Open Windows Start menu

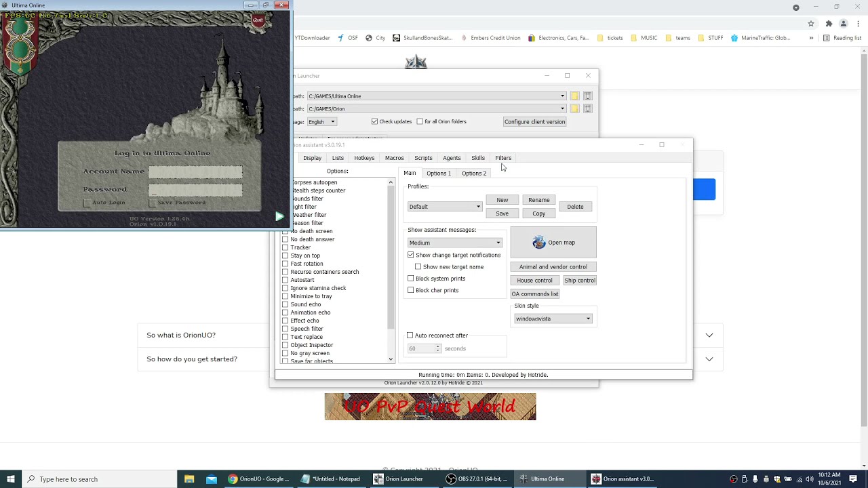(x=10, y=479)
